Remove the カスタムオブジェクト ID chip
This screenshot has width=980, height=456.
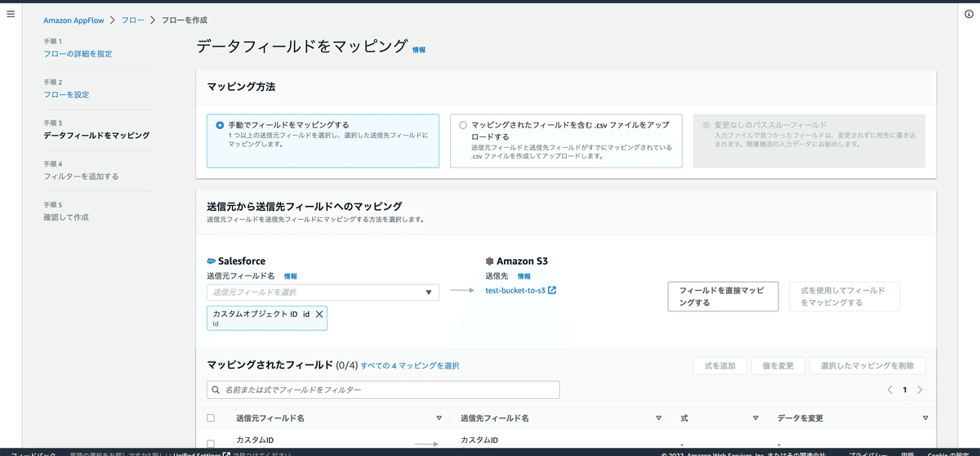pyautogui.click(x=319, y=314)
